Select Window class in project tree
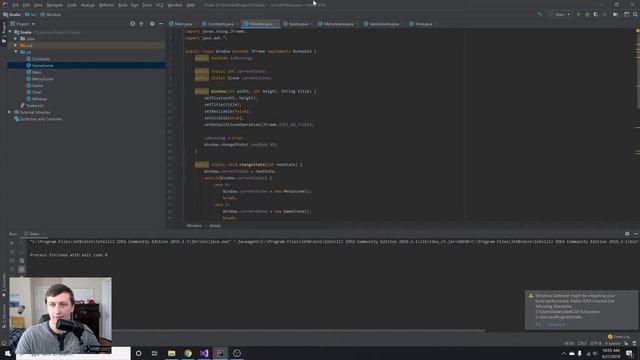The height and width of the screenshot is (360, 640). (x=39, y=99)
